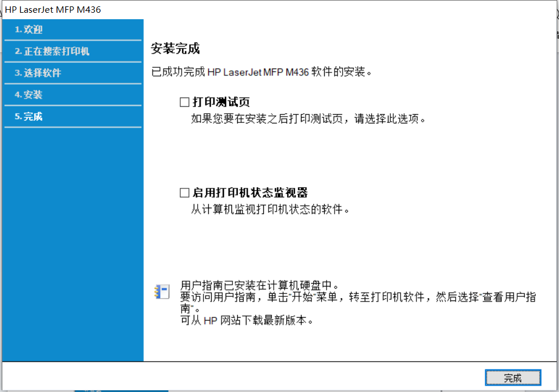Screen dimensions: 559x392
Task: Click the bold 打印测试页 label text
Action: [221, 103]
